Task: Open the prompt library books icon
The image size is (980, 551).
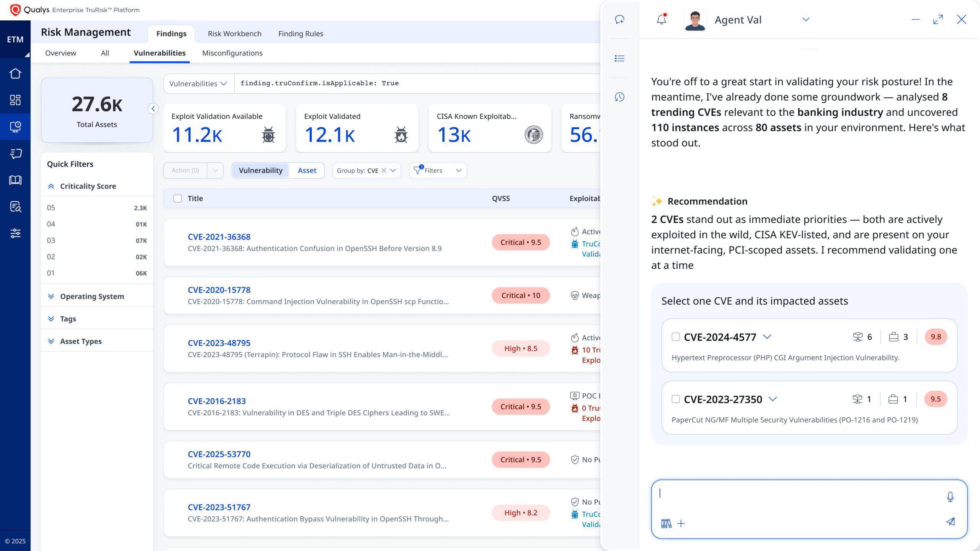Action: point(666,523)
